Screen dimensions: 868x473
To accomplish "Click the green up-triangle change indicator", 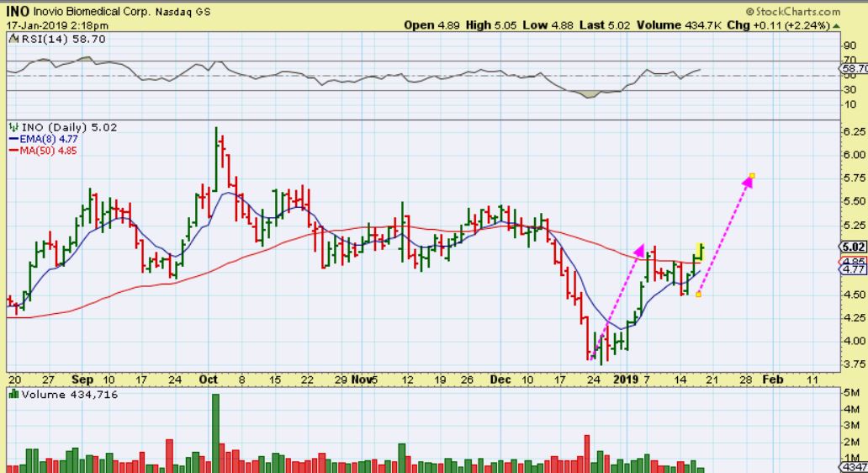I will tap(836, 25).
